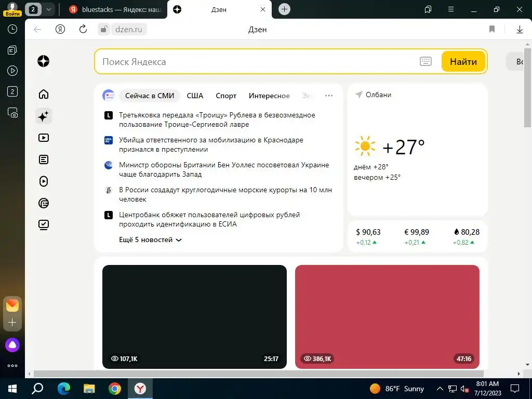Click dzen.ru address bar
The image size is (532, 399).
pyautogui.click(x=129, y=30)
